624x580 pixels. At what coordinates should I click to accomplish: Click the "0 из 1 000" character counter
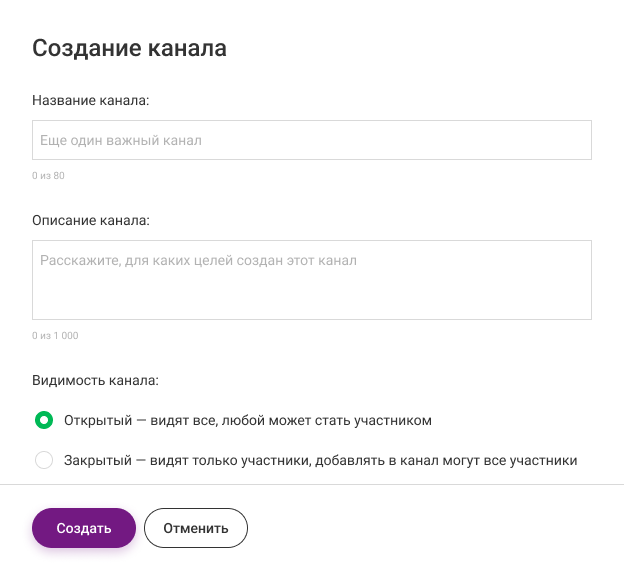[55, 336]
